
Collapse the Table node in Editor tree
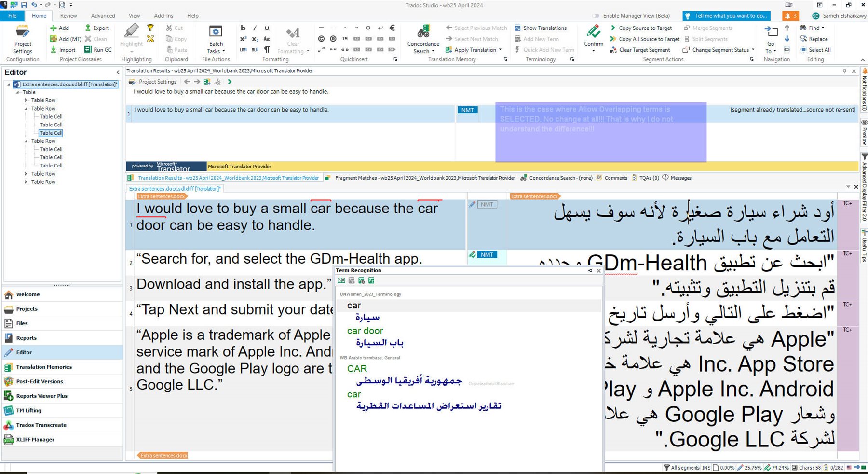18,92
